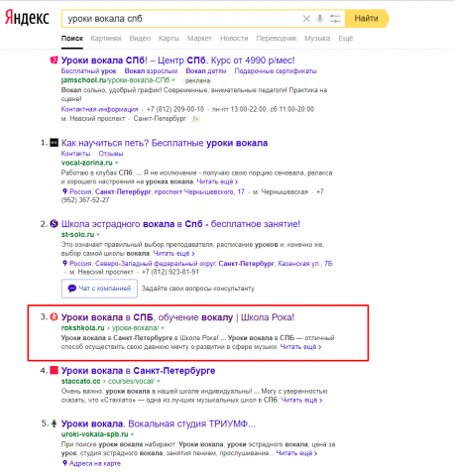Switch to the Маркет tab
The height and width of the screenshot is (476, 455).
[x=199, y=39]
